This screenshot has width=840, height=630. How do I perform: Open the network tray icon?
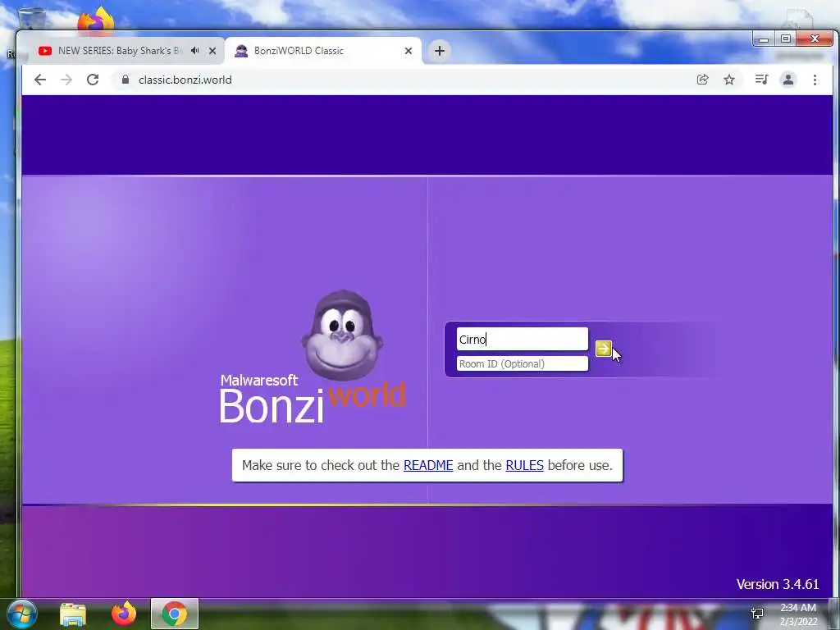coord(757,614)
